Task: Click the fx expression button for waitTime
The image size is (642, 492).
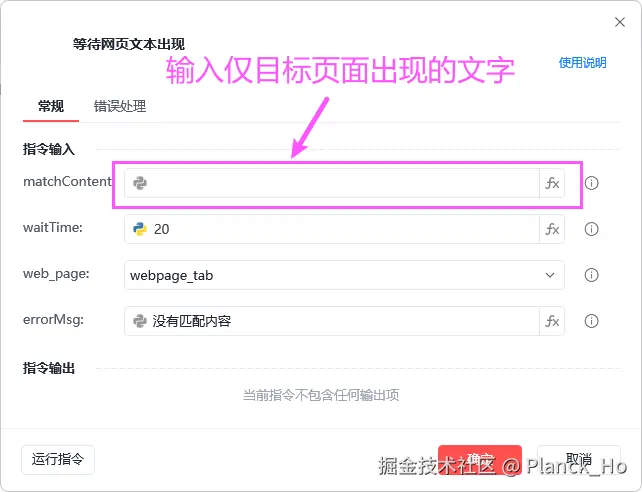Action: [552, 229]
